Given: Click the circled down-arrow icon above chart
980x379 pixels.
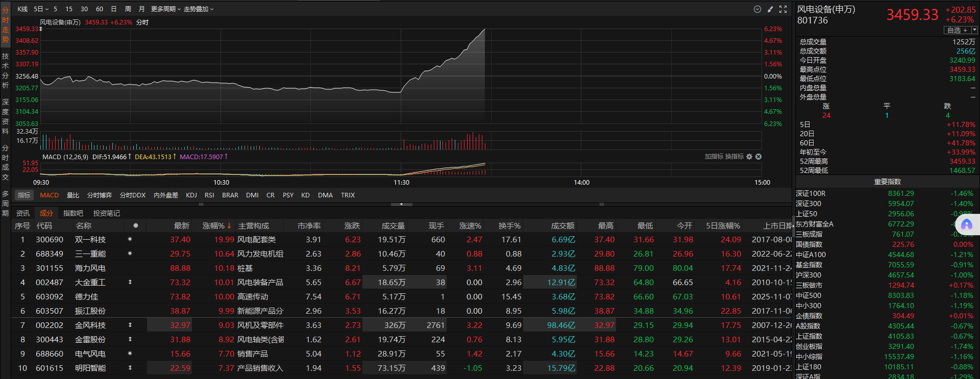Looking at the screenshot, I should point(757,9).
